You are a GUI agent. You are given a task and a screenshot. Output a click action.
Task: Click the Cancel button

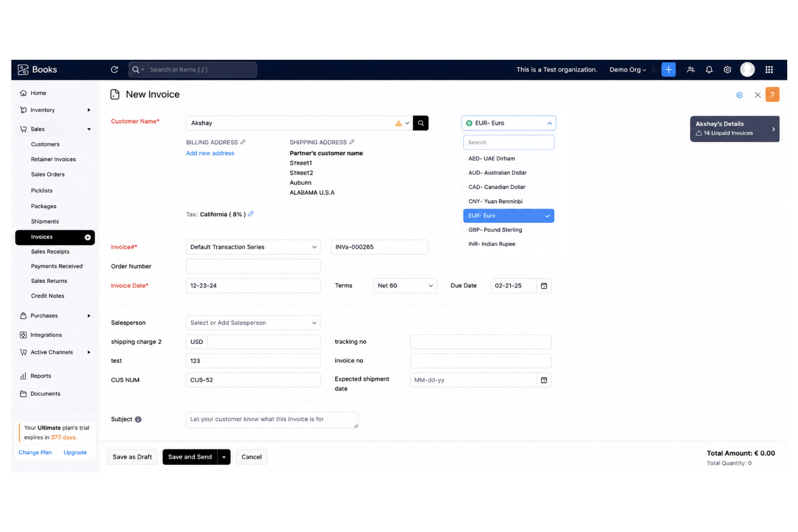(x=251, y=457)
